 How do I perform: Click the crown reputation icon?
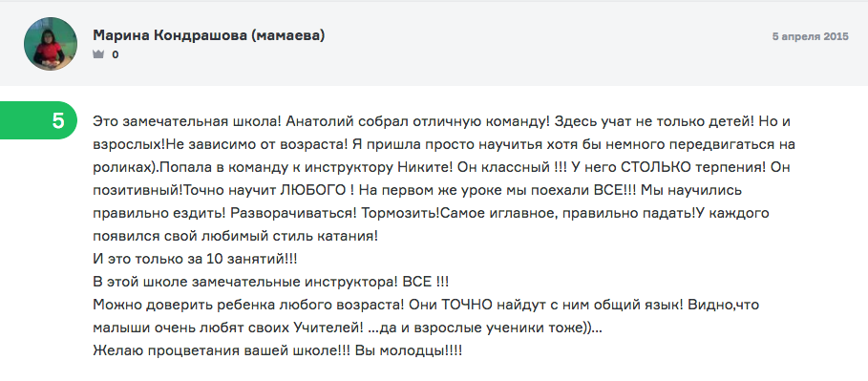point(98,54)
